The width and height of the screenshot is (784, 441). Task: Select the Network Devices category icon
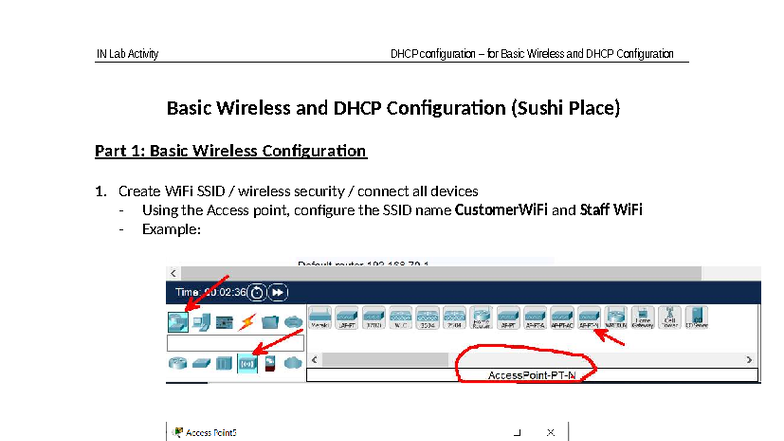pyautogui.click(x=178, y=322)
